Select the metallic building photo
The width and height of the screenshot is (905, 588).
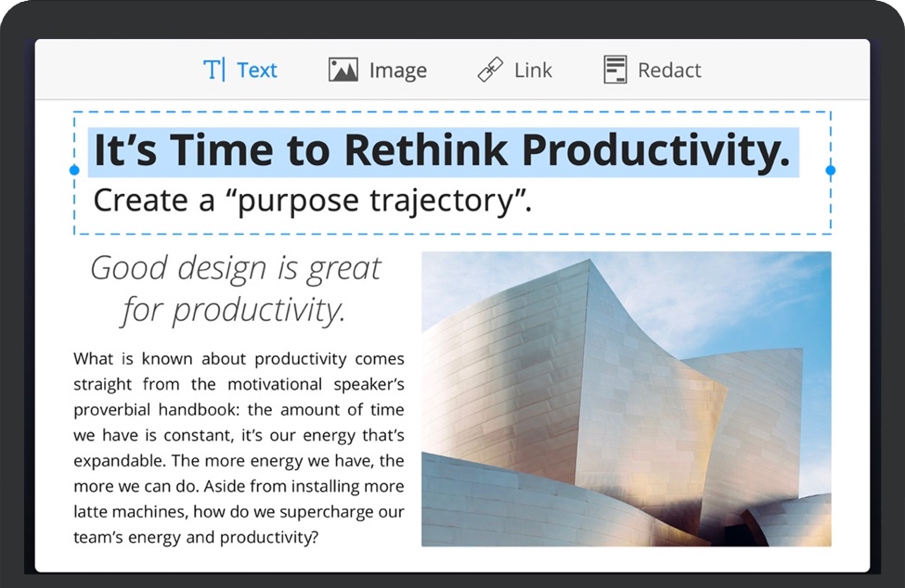pyautogui.click(x=627, y=399)
